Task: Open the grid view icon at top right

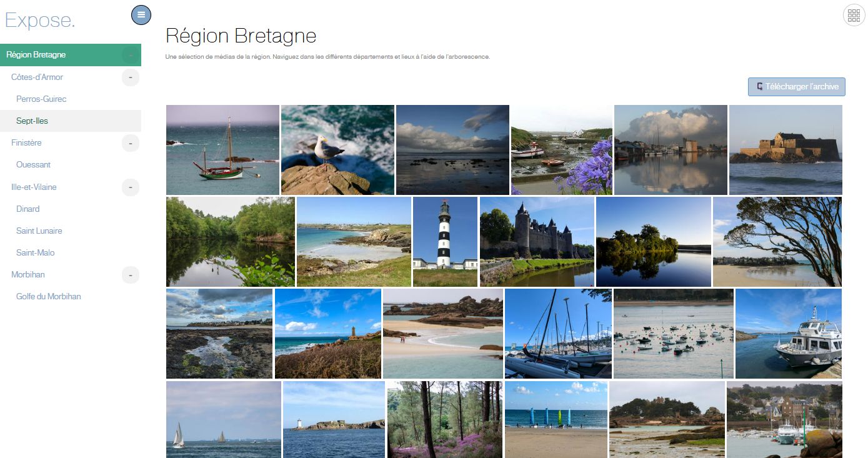Action: point(854,15)
